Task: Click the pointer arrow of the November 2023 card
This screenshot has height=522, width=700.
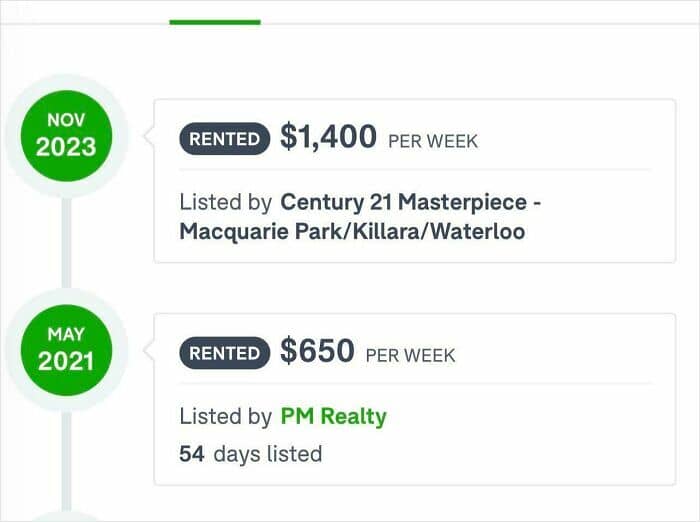Action: pos(149,137)
